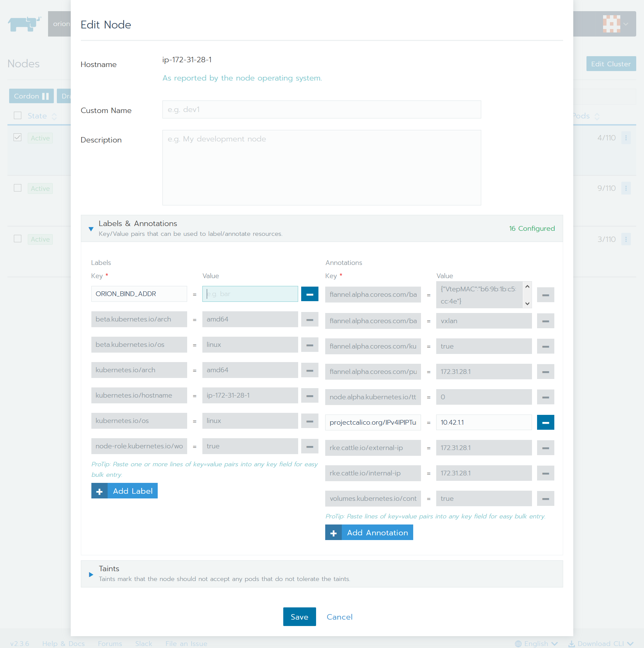The height and width of the screenshot is (648, 644).
Task: Remove the ORION_BIND_ADDR label row
Action: point(309,294)
